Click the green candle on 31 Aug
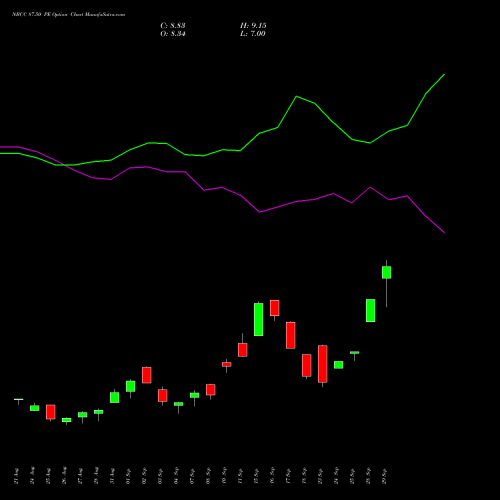Viewport: 500px width, 500px height. [x=115, y=397]
